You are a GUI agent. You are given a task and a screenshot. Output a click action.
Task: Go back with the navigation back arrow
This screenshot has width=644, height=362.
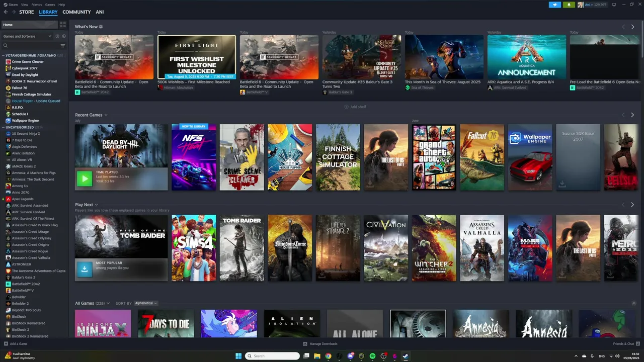tap(6, 12)
